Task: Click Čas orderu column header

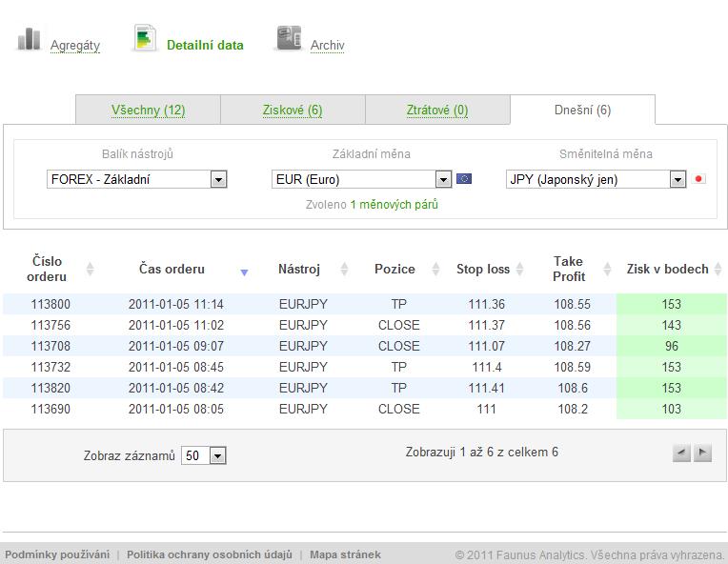Action: [x=172, y=269]
